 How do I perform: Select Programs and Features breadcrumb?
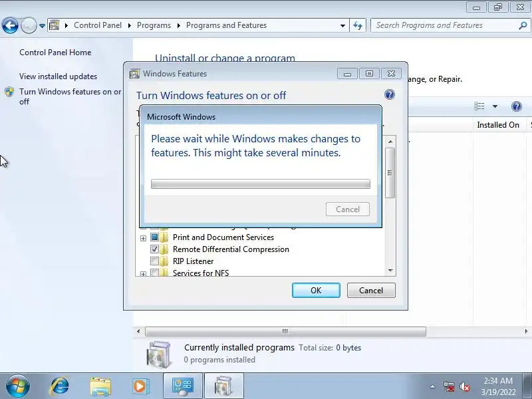(226, 25)
